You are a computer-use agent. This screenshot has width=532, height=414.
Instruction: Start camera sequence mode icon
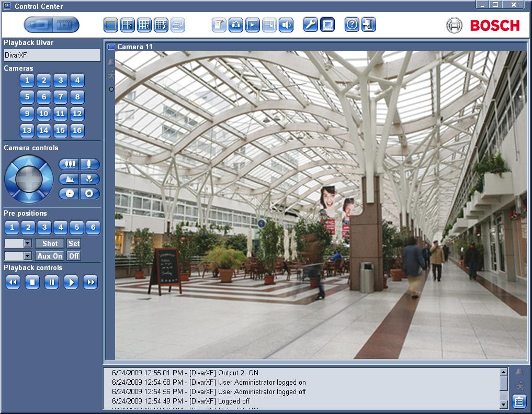pos(178,25)
